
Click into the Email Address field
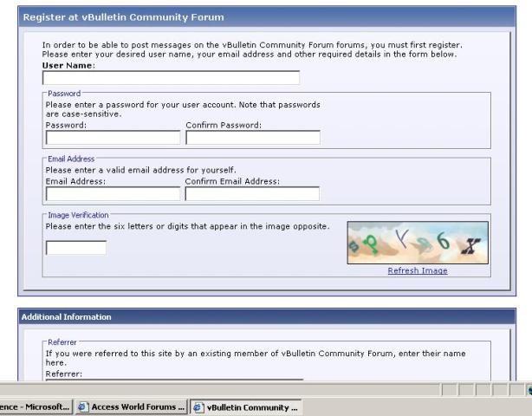pos(113,194)
